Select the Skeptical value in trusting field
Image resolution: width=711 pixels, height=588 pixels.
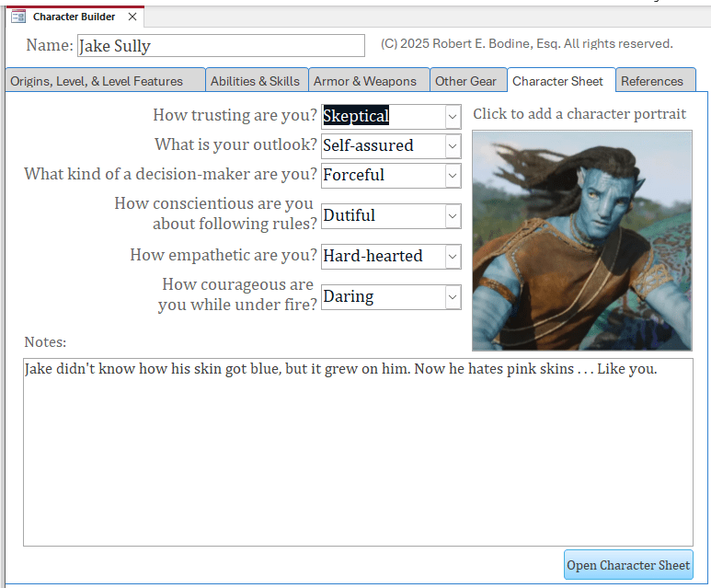(x=357, y=117)
